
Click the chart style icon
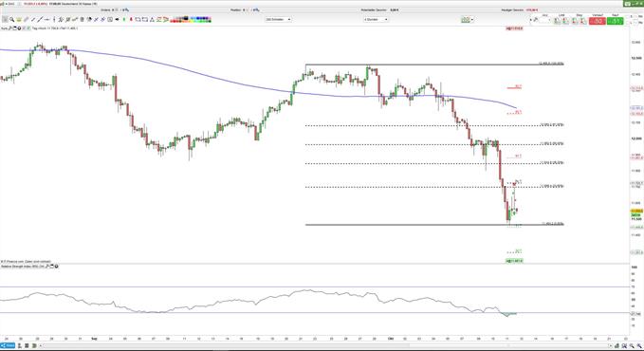coord(466,20)
